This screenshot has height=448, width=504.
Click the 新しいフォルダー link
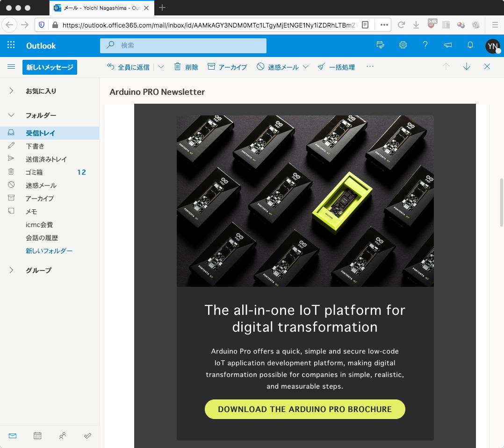[x=49, y=251]
